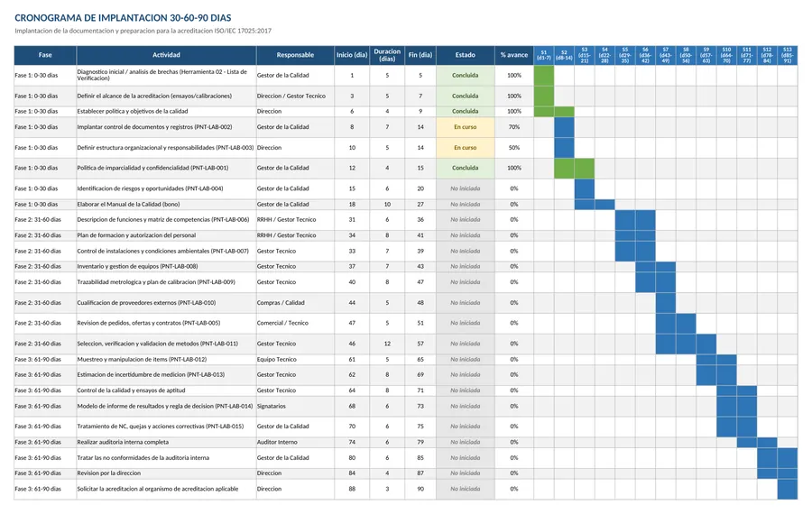Click En curso status for PNT-LAB-003 row
Image resolution: width=812 pixels, height=514 pixels.
coord(465,148)
